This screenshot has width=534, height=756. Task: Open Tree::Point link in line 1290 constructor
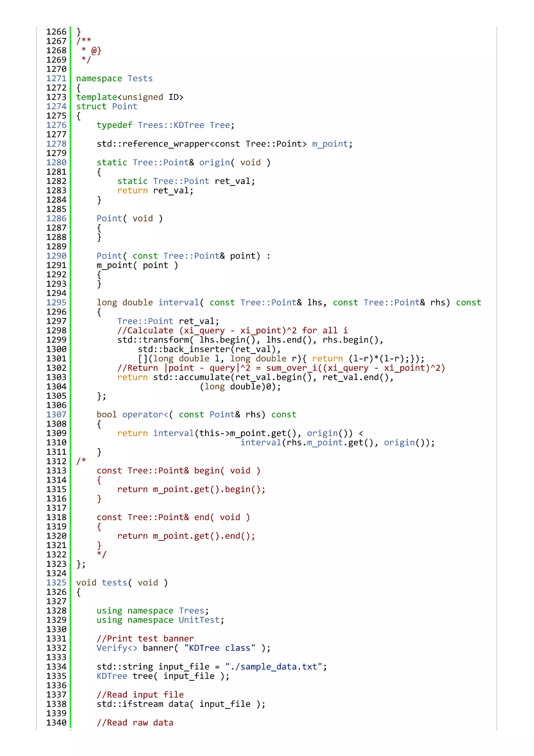coord(191,256)
